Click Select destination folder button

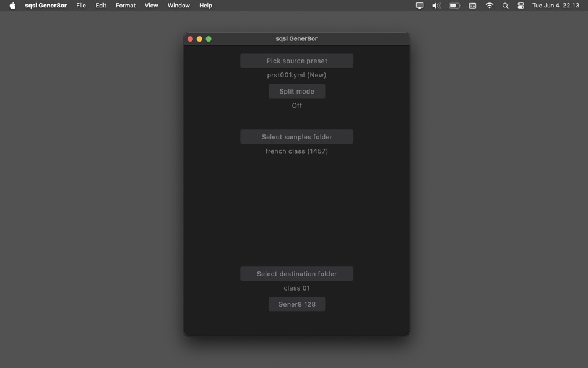point(296,274)
